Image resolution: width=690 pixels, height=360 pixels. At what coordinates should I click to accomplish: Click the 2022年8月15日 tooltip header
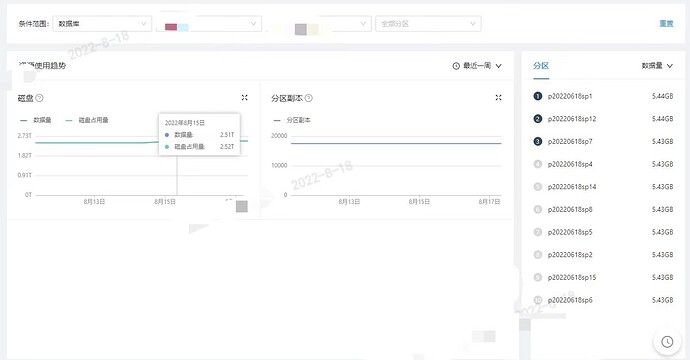click(x=185, y=123)
